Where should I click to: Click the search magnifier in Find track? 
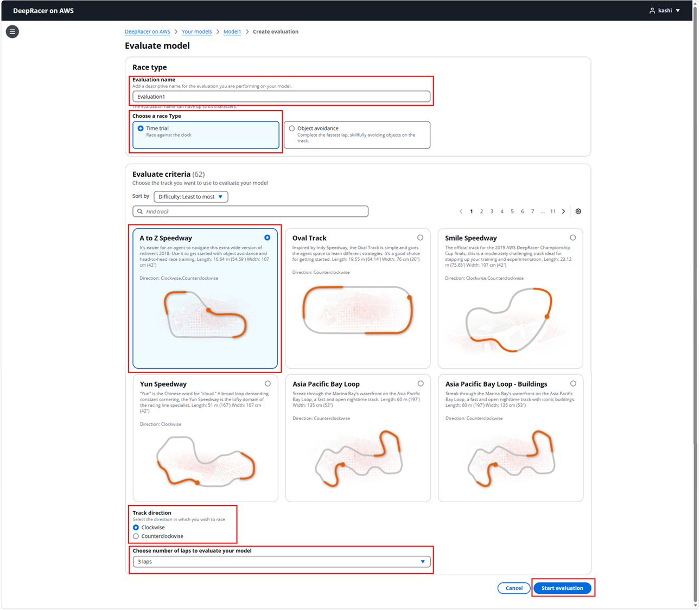(140, 211)
